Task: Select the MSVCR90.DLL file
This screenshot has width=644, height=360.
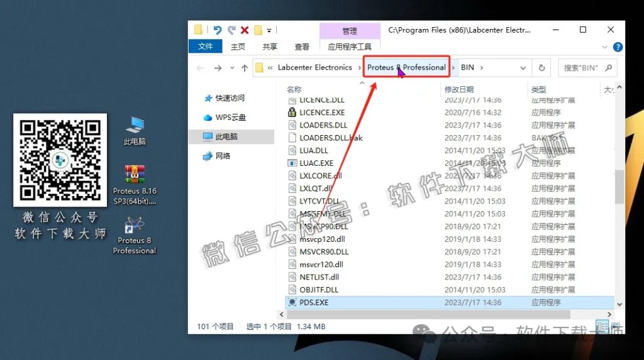Action: coord(324,252)
